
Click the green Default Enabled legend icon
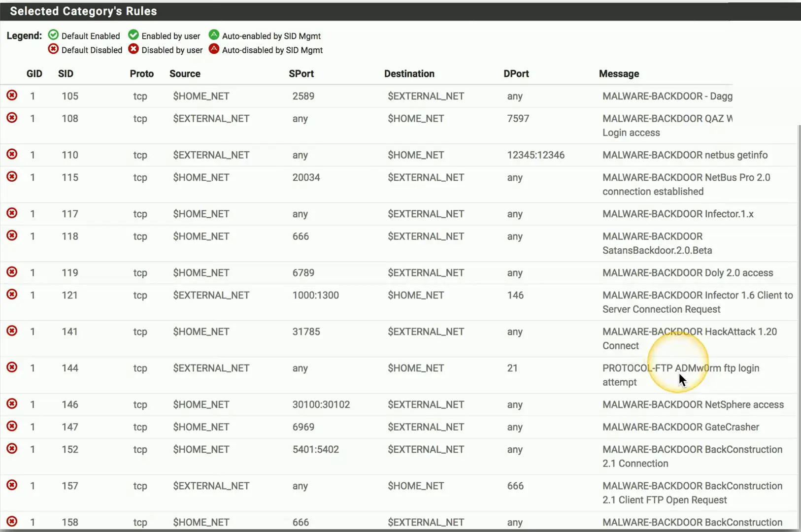(53, 35)
